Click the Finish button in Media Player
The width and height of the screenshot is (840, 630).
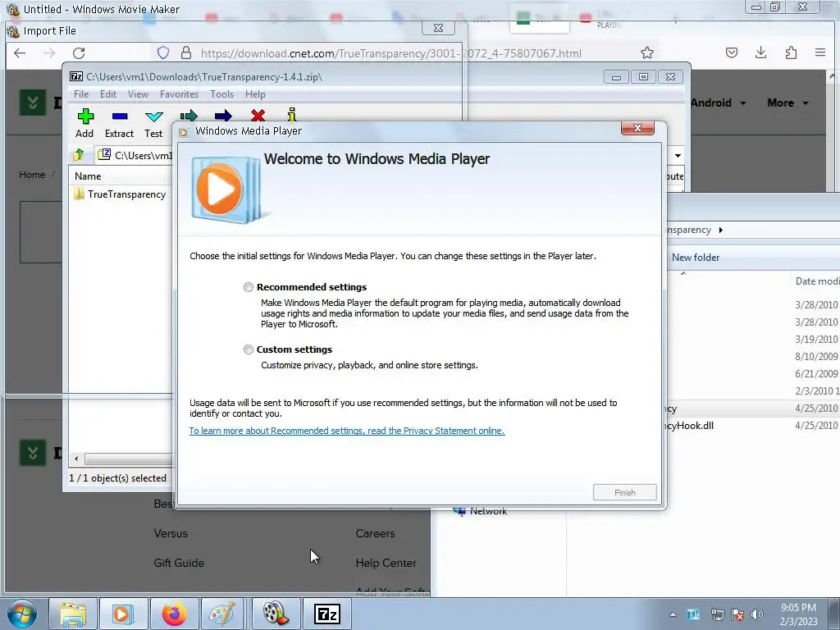tap(624, 492)
